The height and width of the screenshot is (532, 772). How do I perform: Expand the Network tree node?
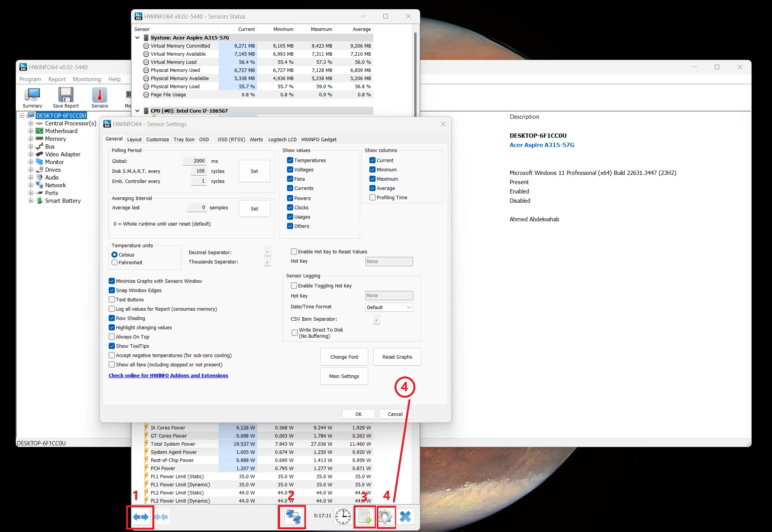[31, 185]
